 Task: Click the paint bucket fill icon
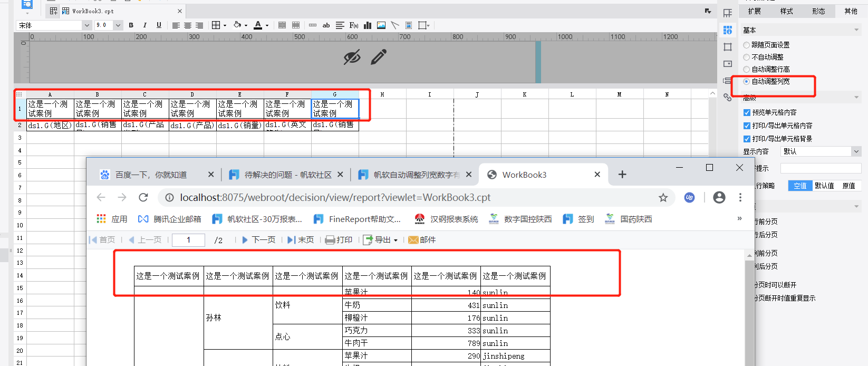click(x=237, y=25)
